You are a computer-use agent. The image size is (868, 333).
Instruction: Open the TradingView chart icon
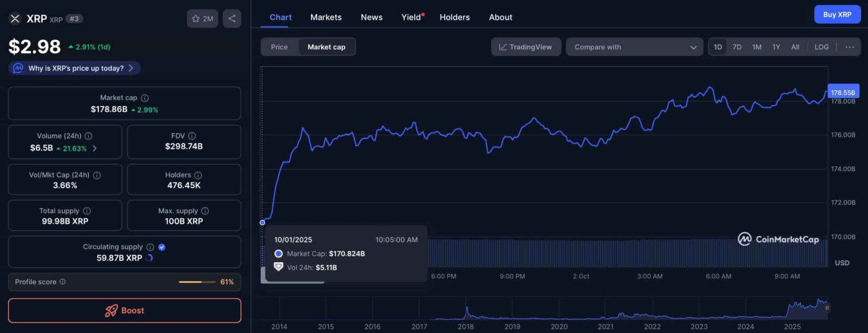click(x=526, y=47)
